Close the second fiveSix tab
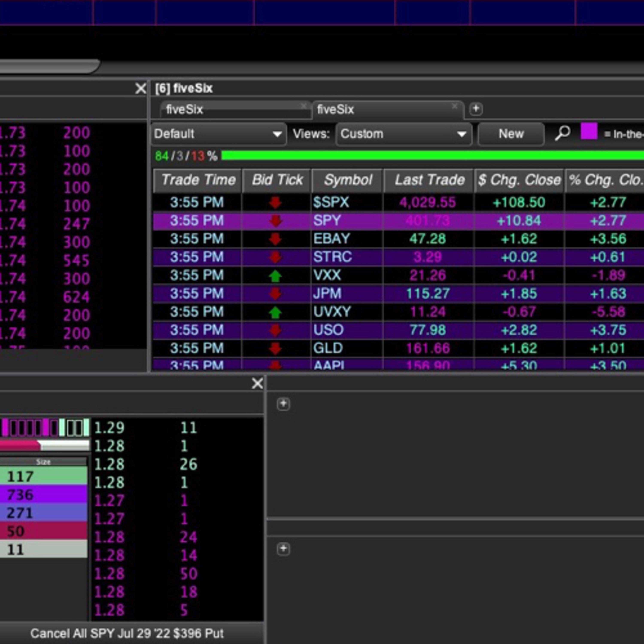 (x=455, y=106)
